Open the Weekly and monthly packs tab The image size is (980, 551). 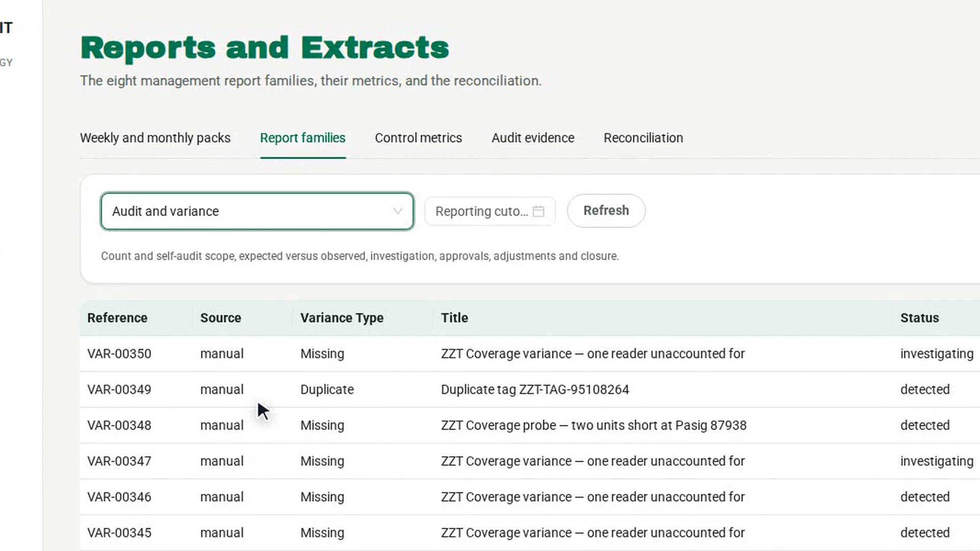[x=155, y=138]
